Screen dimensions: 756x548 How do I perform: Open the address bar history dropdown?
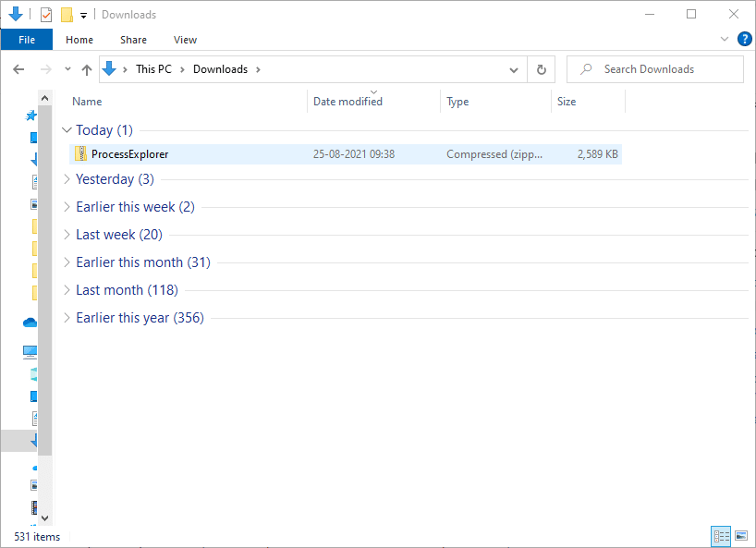[x=515, y=69]
